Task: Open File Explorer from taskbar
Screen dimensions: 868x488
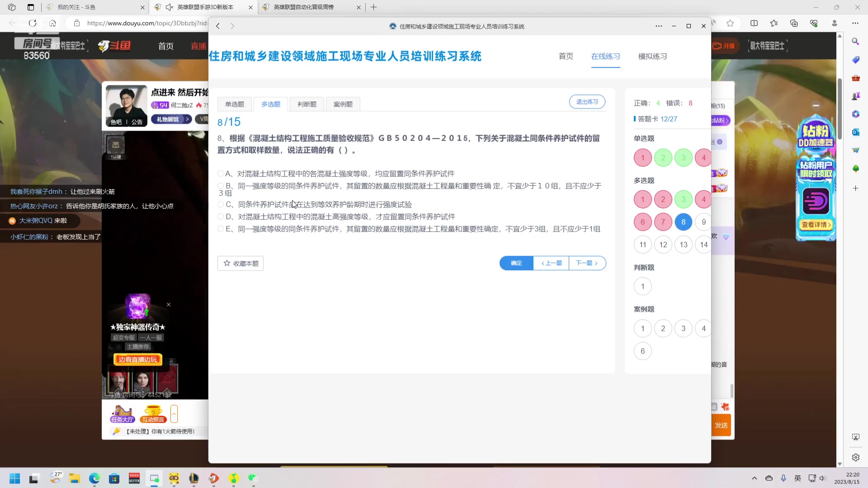Action: (x=74, y=479)
